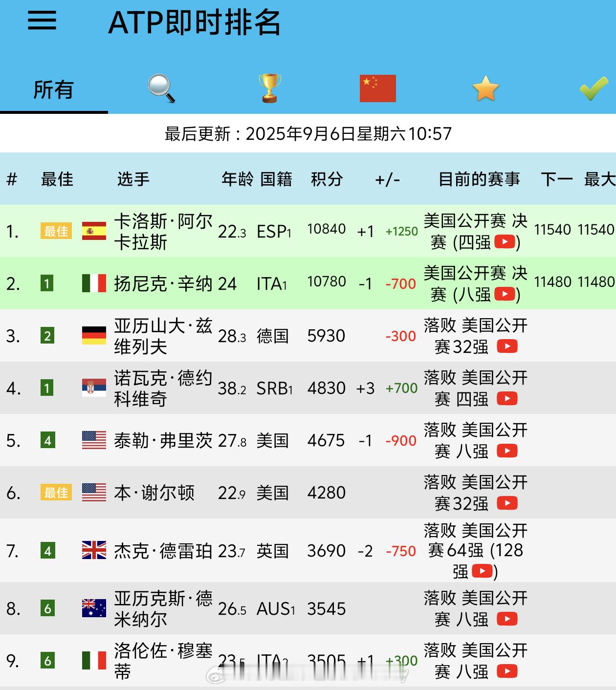
Task: Tap US flag next to 本·谢尔顿
Action: coord(94,493)
